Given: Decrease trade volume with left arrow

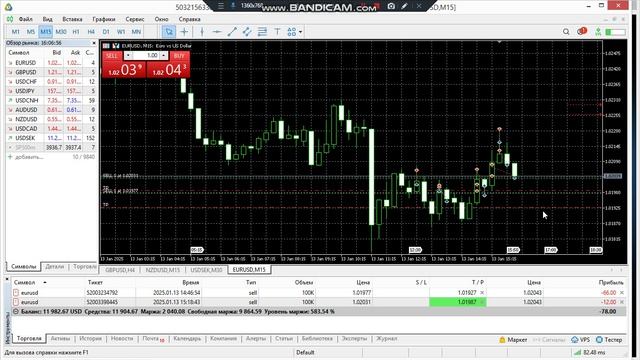Looking at the screenshot, I should 128,56.
